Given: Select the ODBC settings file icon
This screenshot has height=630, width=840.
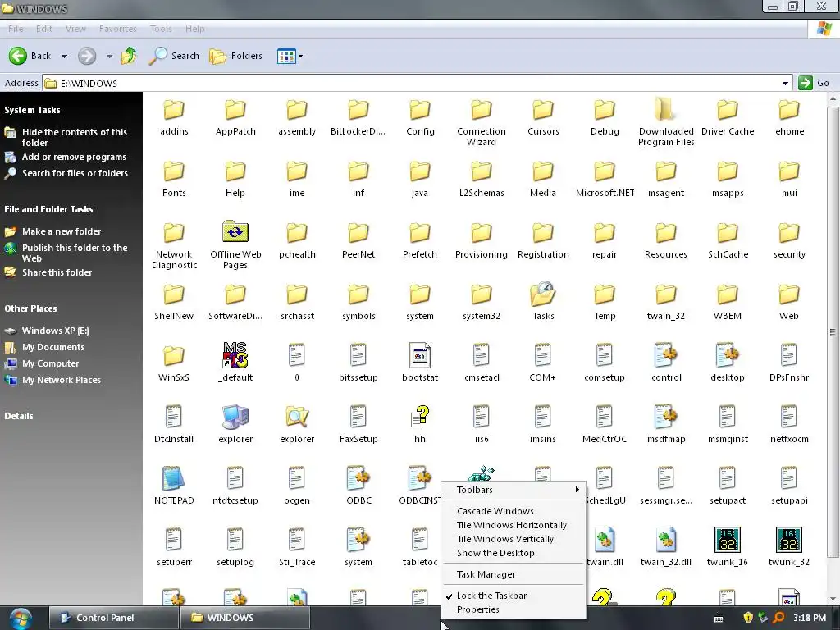Looking at the screenshot, I should [358, 478].
